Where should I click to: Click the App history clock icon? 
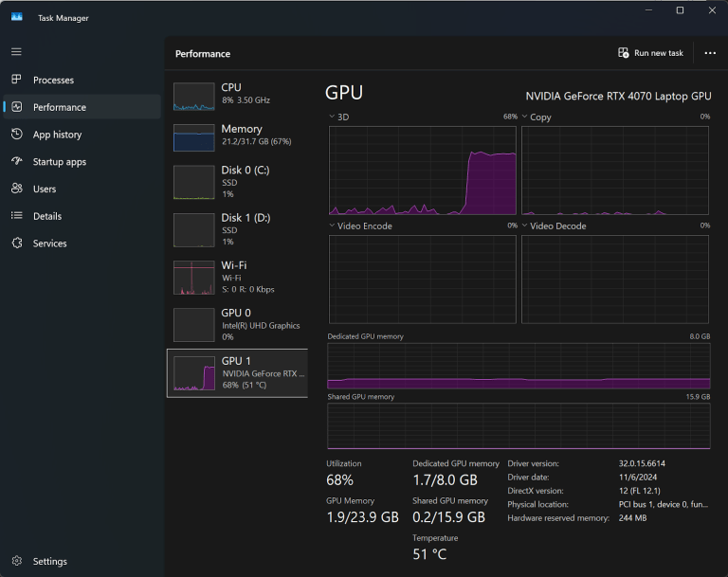[16, 135]
